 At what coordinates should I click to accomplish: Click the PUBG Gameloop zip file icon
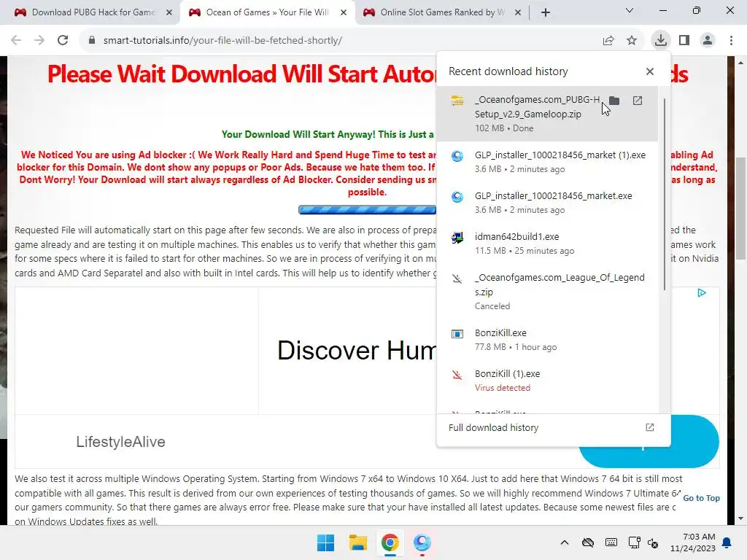tap(457, 101)
